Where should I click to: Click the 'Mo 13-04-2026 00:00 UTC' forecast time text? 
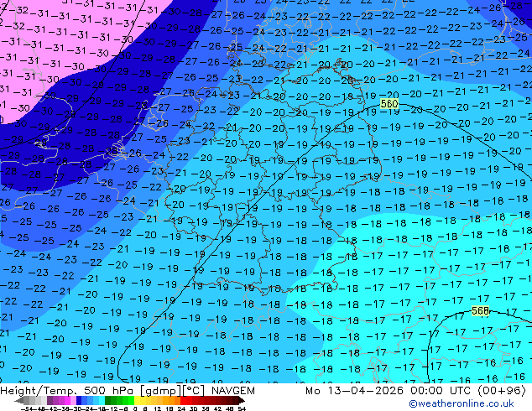pos(388,391)
